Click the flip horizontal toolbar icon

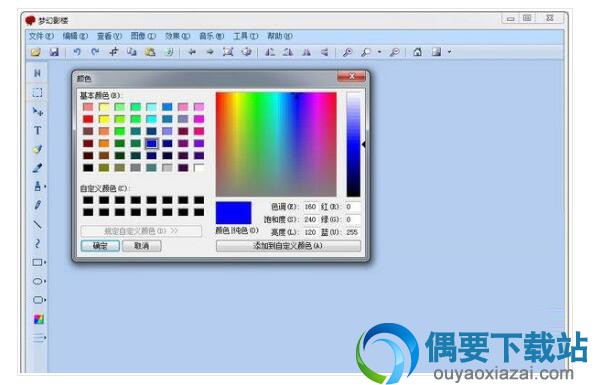[x=306, y=52]
